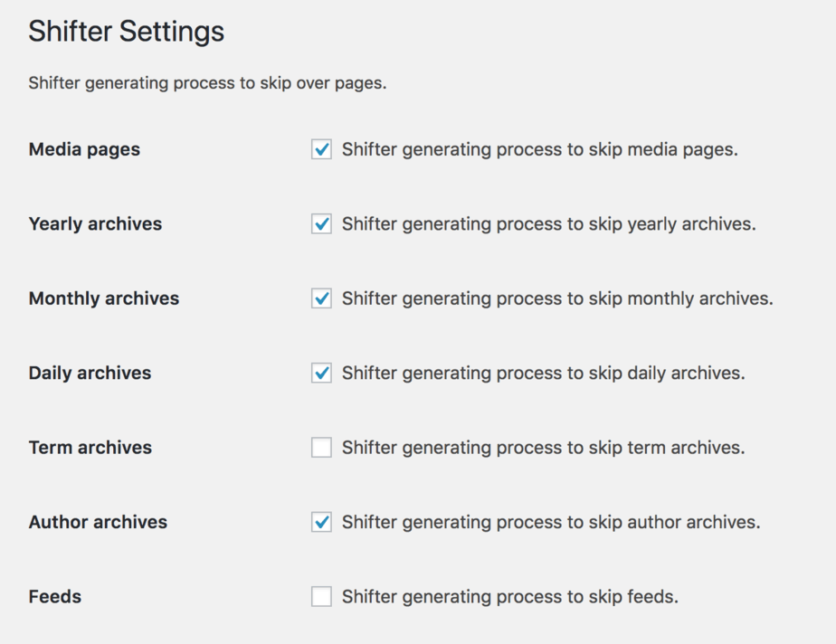Viewport: 836px width, 644px height.
Task: Untick the Daily archives checkbox
Action: (321, 373)
